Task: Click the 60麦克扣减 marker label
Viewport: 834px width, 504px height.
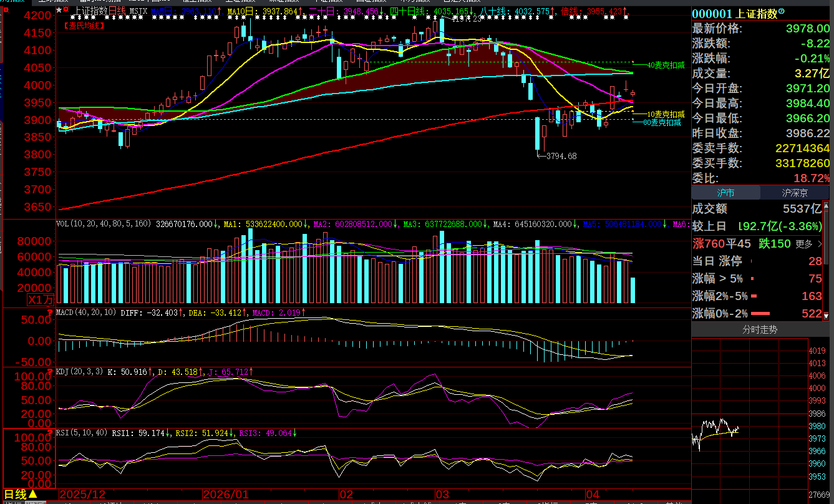Action: pyautogui.click(x=662, y=122)
